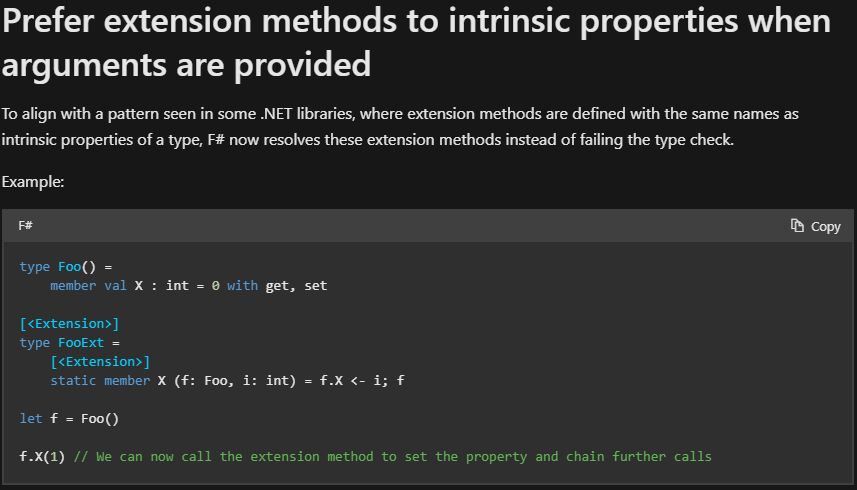Click the indented [<Extension>] attribute
The image size is (857, 490).
pyautogui.click(x=100, y=362)
